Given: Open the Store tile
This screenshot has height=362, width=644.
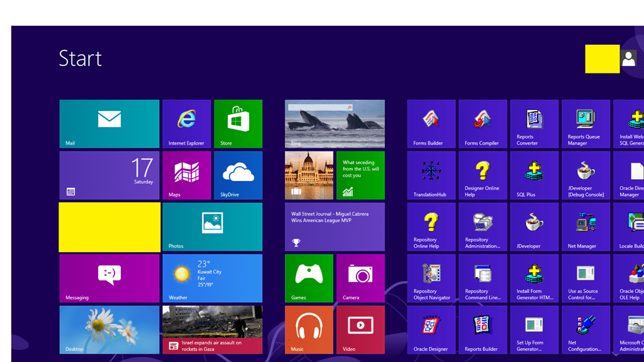Looking at the screenshot, I should click(238, 124).
